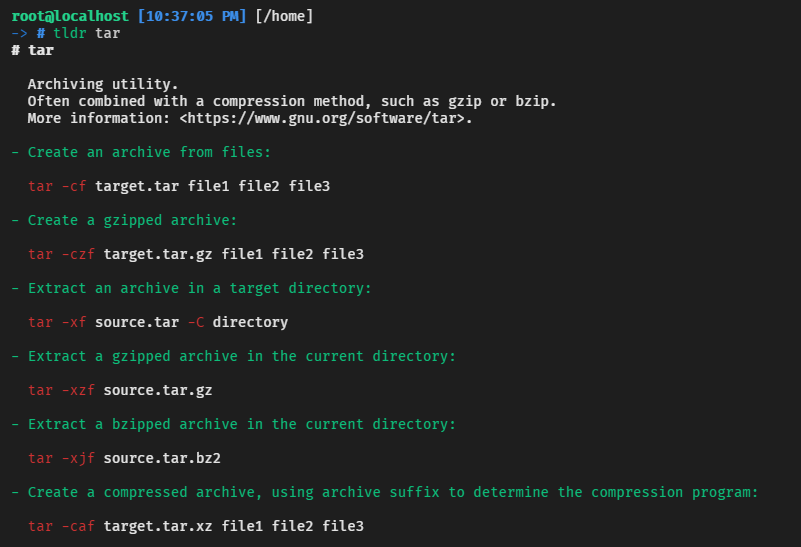Click 'source.tar.gz' in the -xzf example
Screen dimensions: 801x547
tap(158, 390)
